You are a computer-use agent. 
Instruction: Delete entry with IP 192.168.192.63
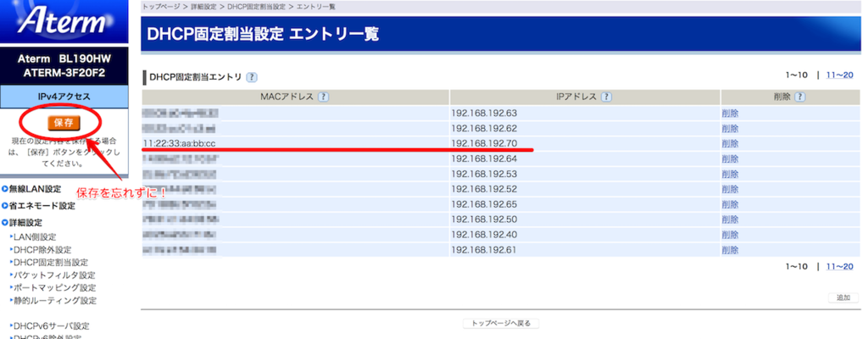[730, 114]
